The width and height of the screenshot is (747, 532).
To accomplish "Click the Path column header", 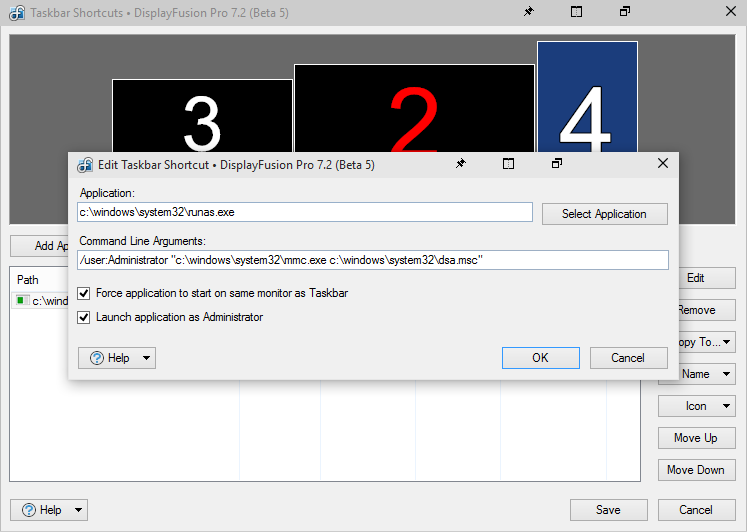I will coord(28,280).
